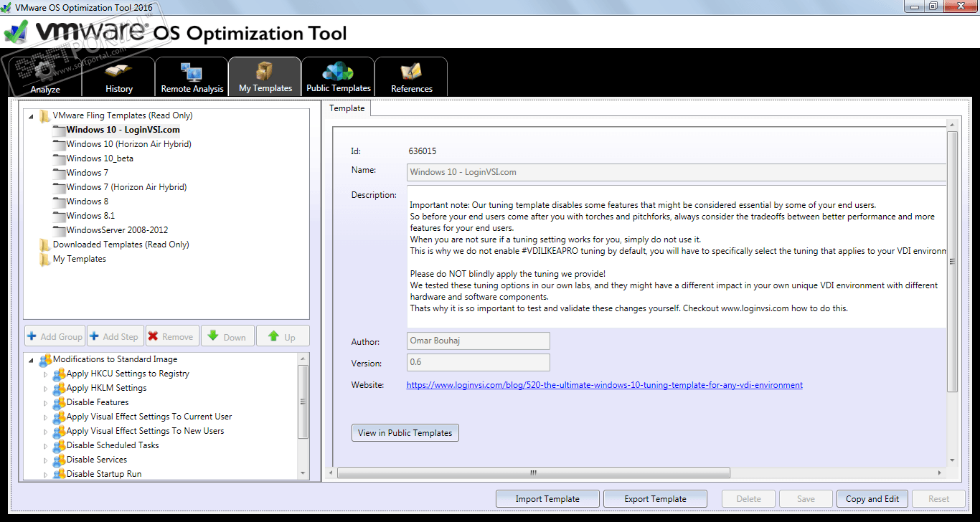The width and height of the screenshot is (980, 522).
Task: Click the Save button
Action: [806, 499]
